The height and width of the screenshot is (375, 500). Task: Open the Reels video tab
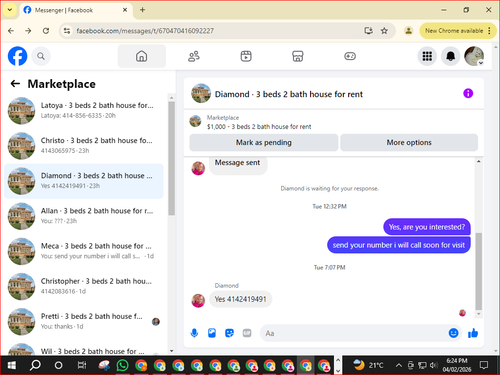click(246, 56)
